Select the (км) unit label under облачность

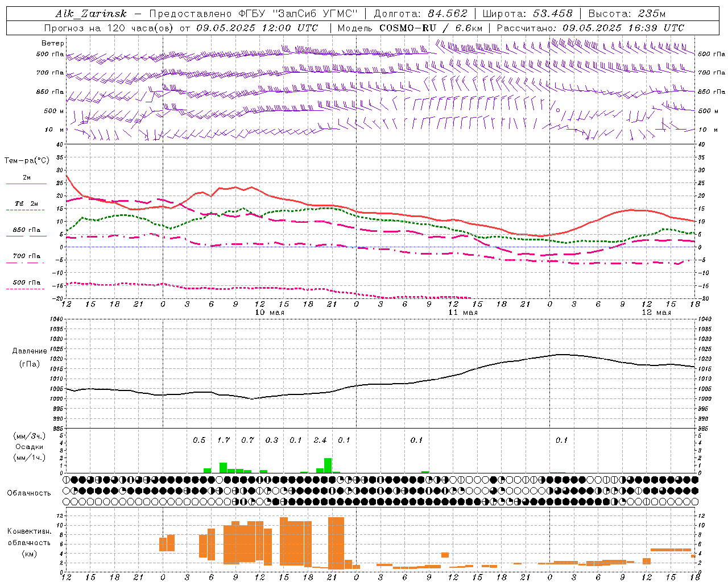click(x=29, y=554)
